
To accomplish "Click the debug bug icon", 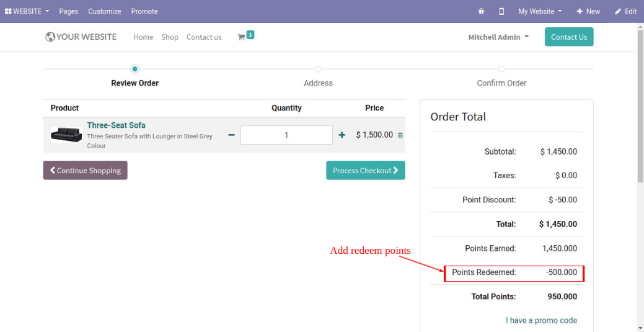I will point(481,12).
